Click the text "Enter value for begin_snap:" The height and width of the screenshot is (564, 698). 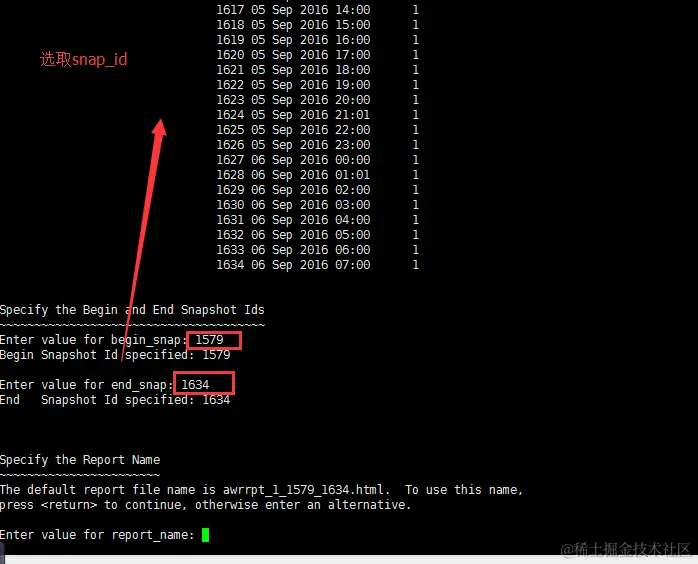click(x=93, y=340)
